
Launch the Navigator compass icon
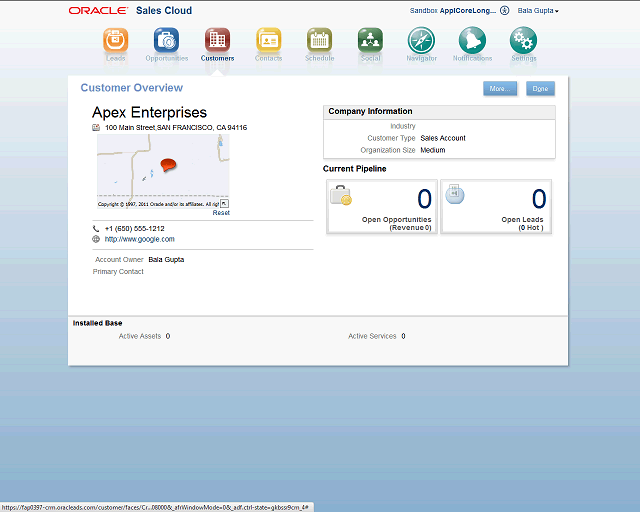[421, 40]
